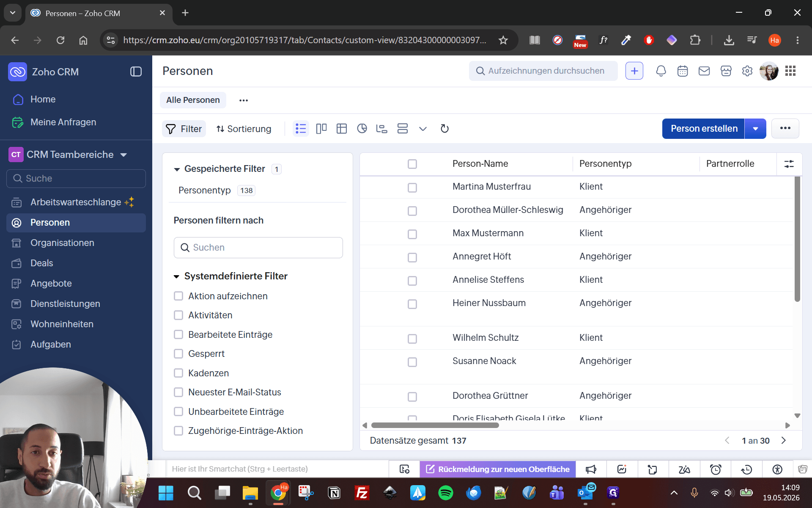The height and width of the screenshot is (508, 812).
Task: Open the Max Mustermann record
Action: pos(488,233)
